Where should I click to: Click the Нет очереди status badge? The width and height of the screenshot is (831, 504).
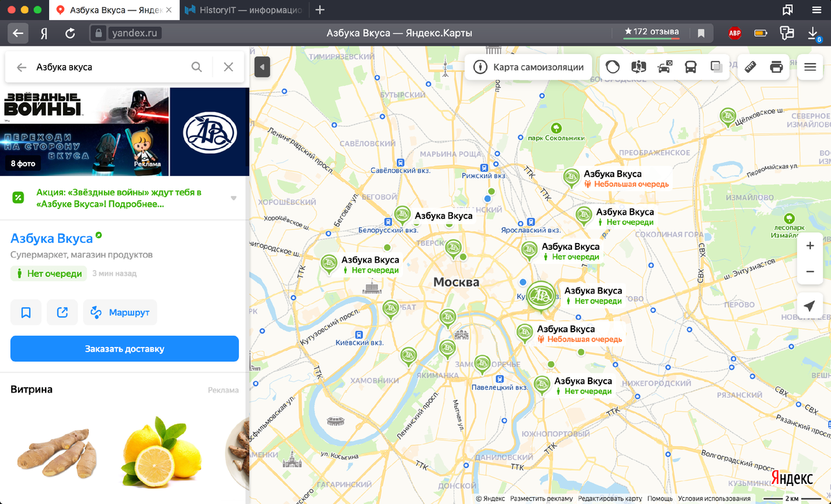(x=48, y=273)
